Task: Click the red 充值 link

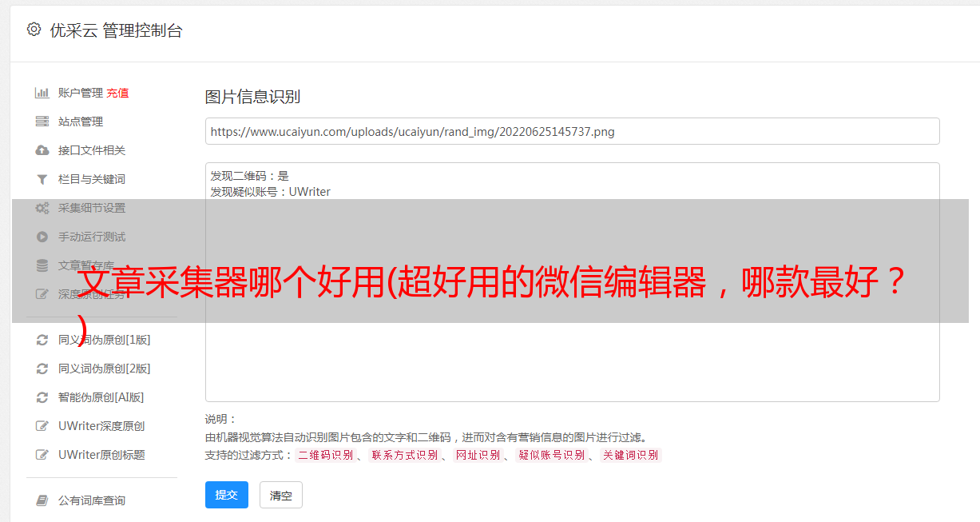Action: click(x=117, y=93)
